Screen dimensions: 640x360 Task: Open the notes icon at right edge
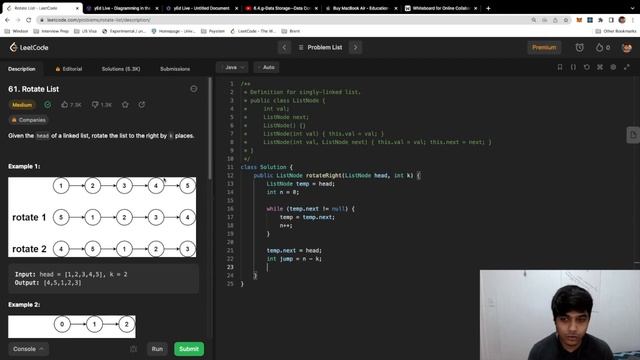633,135
